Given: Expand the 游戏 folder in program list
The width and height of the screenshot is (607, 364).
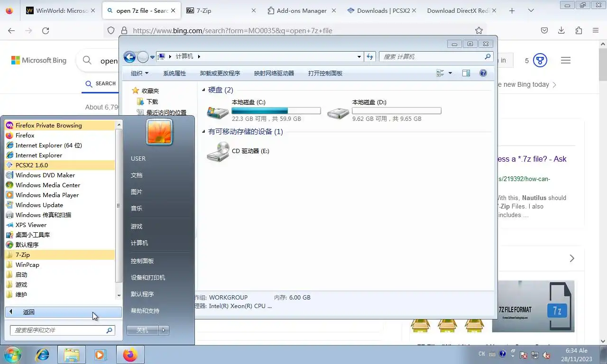Looking at the screenshot, I should (60, 284).
